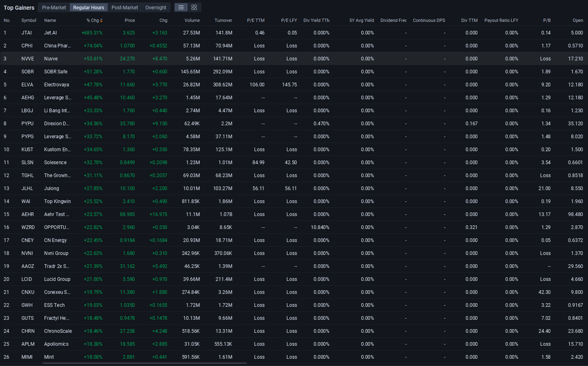
Task: Sort by Div Yield TTM column
Action: point(317,21)
